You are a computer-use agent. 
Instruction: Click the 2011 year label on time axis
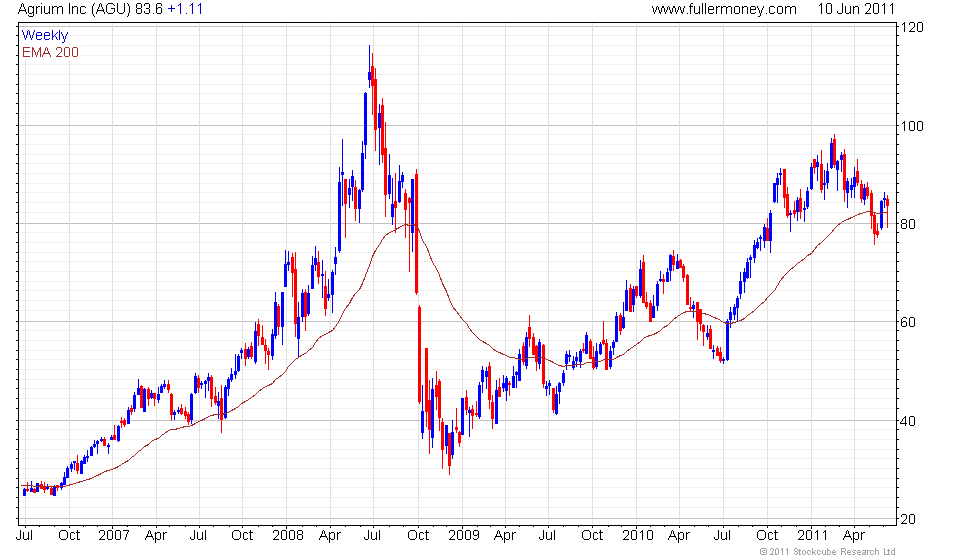[x=812, y=536]
